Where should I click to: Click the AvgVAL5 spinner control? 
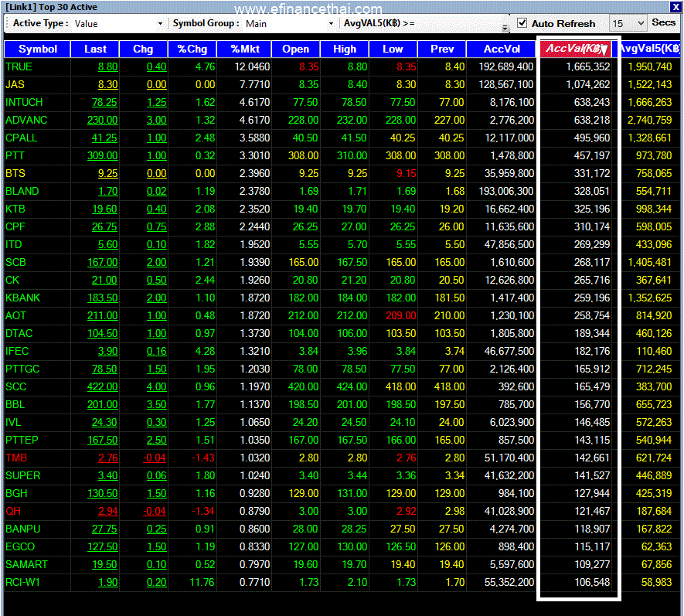coord(505,28)
